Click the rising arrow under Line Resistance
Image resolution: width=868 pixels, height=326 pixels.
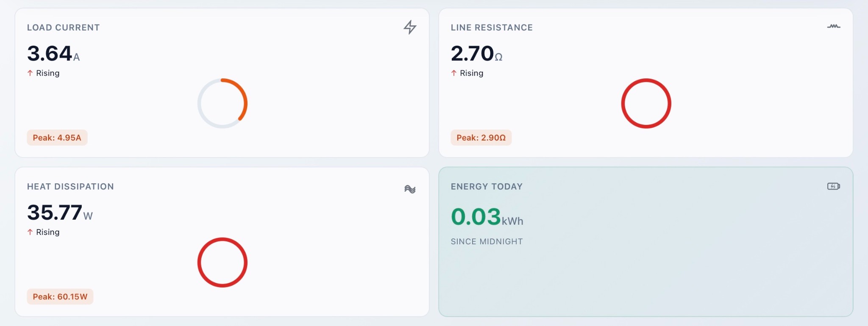453,73
